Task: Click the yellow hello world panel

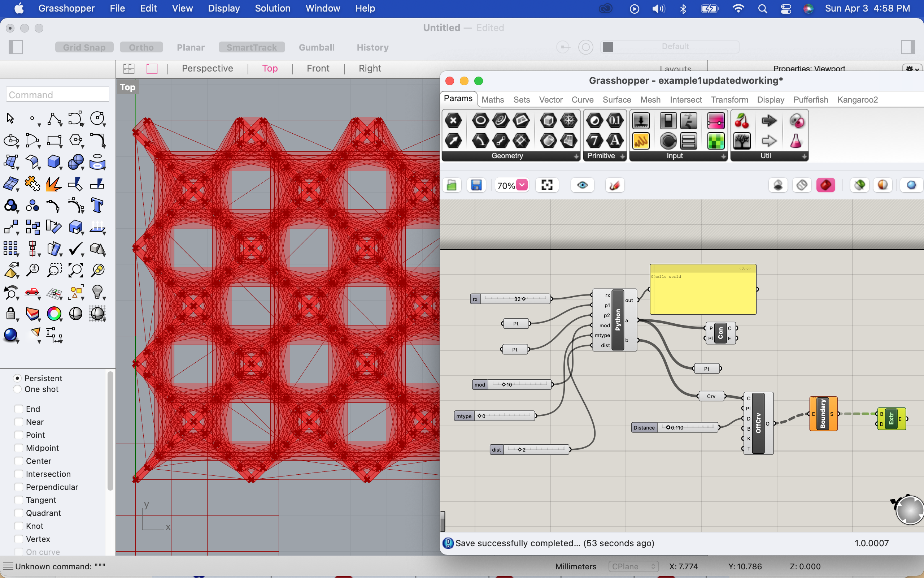Action: pos(703,289)
